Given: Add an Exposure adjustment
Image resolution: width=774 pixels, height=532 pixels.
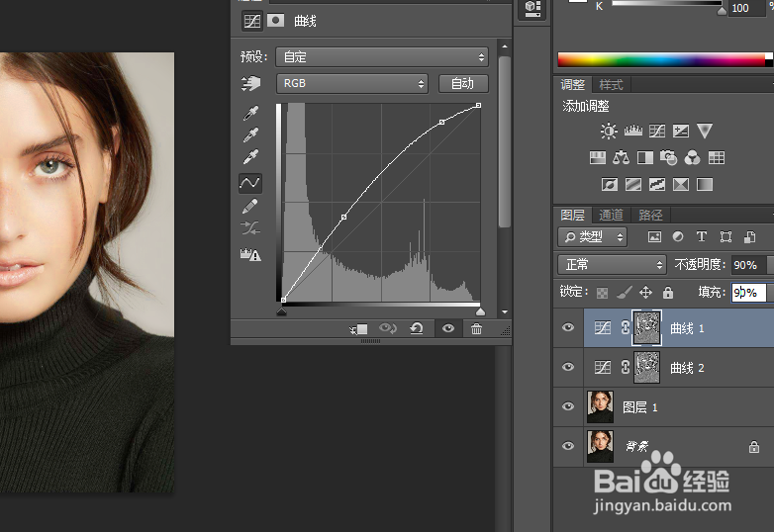Looking at the screenshot, I should tap(681, 131).
